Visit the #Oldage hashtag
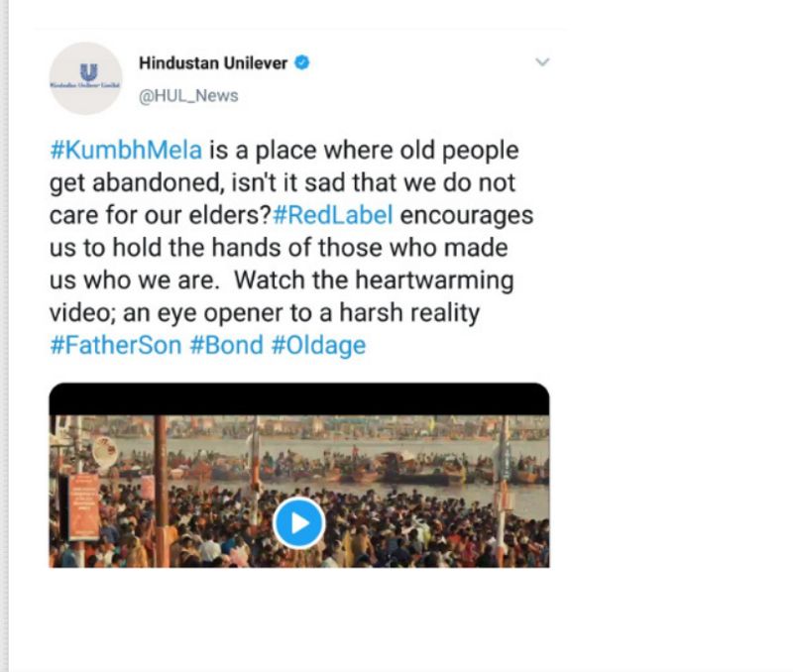Viewport: 793px width, 672px height. coord(318,346)
